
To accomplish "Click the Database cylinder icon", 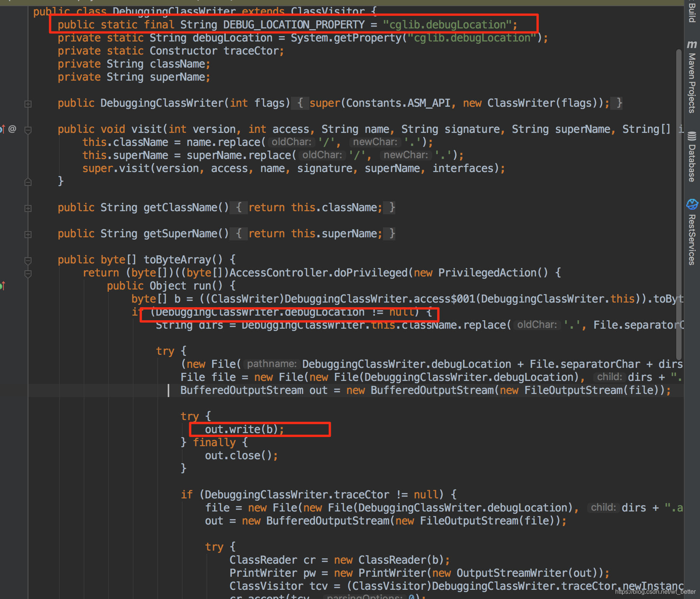I will click(692, 136).
